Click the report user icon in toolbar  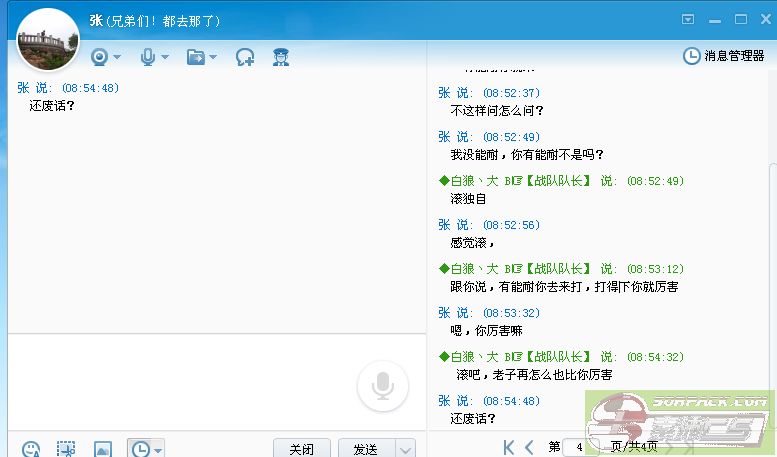click(x=281, y=57)
